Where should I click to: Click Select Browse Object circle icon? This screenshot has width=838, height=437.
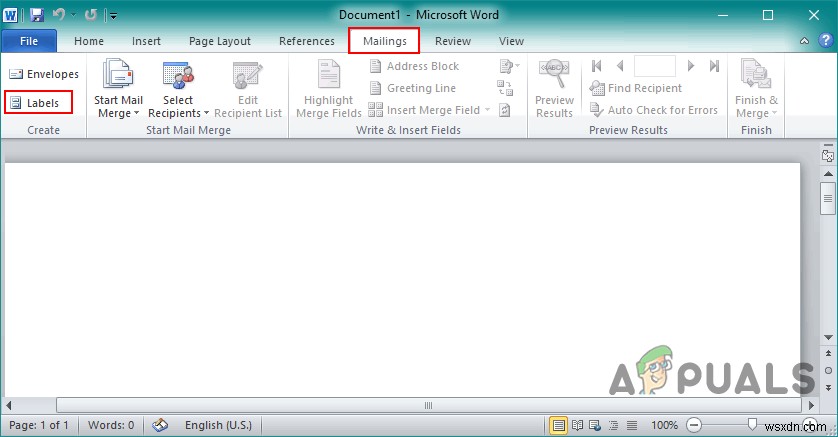point(828,370)
